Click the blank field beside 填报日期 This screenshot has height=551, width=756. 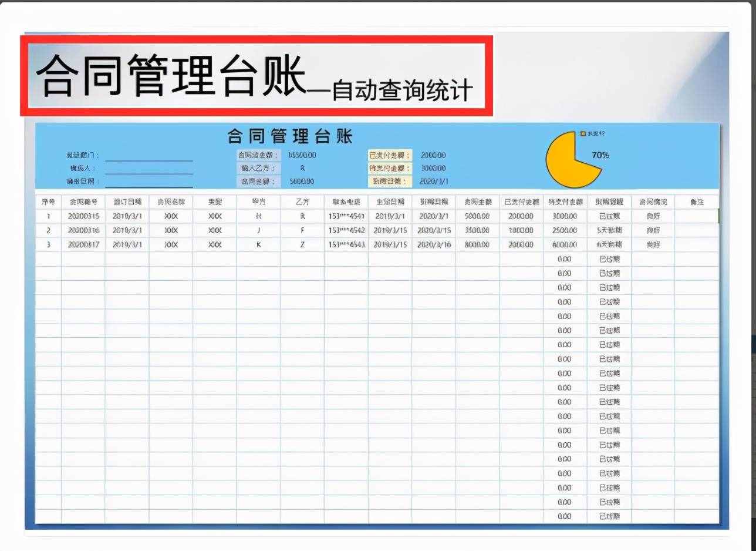pos(149,182)
